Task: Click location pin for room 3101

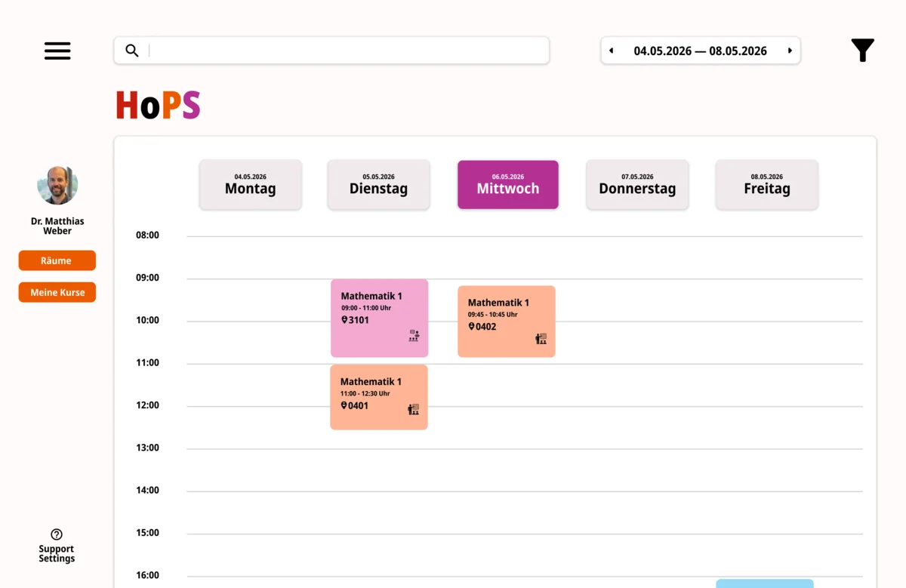Action: tap(344, 320)
